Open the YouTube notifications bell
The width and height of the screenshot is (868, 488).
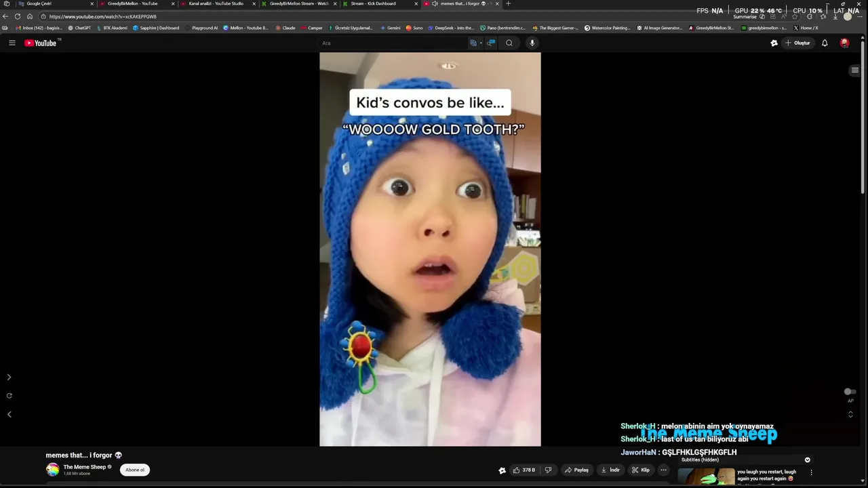pyautogui.click(x=825, y=43)
